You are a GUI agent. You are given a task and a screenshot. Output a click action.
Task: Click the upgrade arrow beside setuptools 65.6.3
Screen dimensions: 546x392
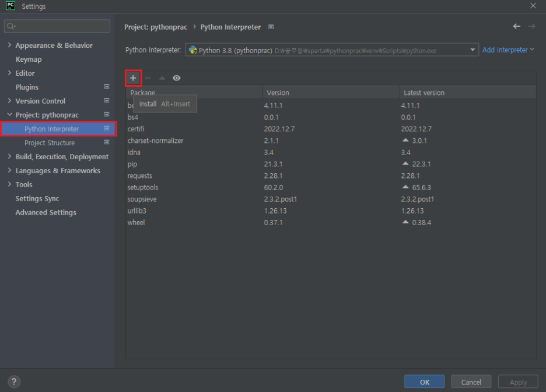point(405,187)
